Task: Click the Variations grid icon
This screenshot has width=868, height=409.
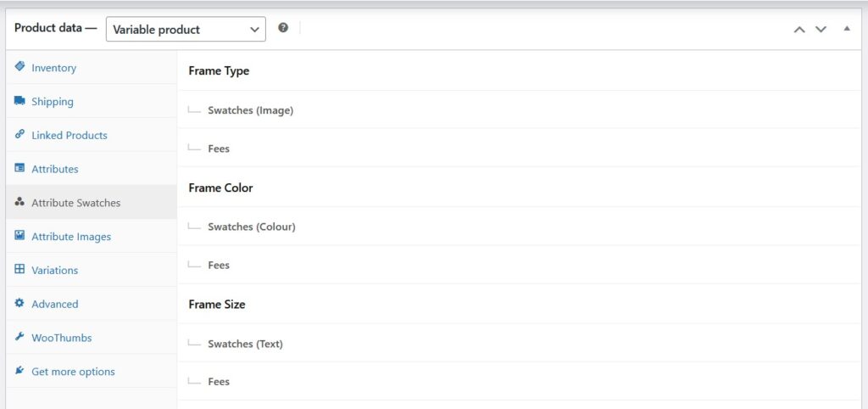Action: 19,269
